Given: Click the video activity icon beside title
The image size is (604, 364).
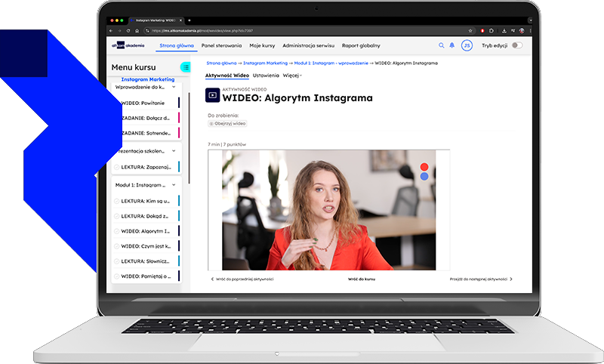Looking at the screenshot, I should coord(213,96).
